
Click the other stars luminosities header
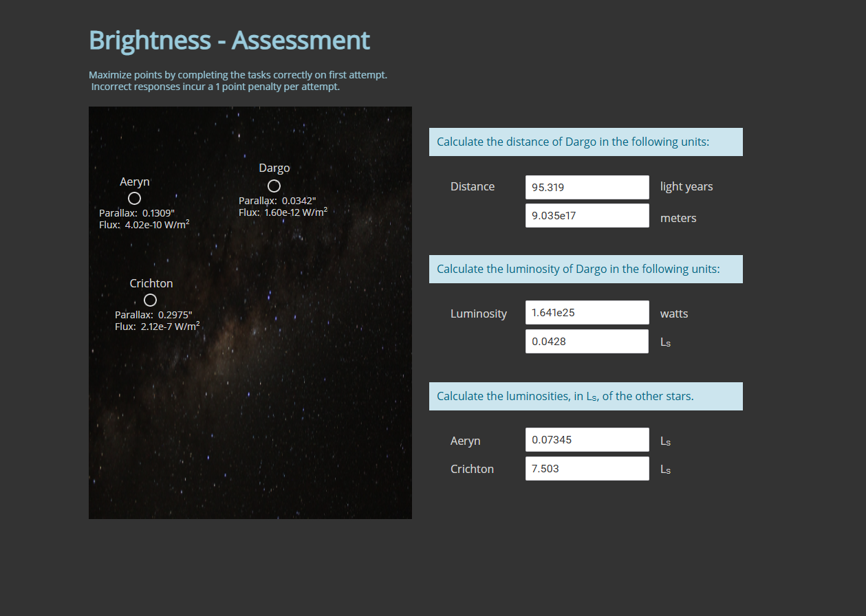point(585,396)
